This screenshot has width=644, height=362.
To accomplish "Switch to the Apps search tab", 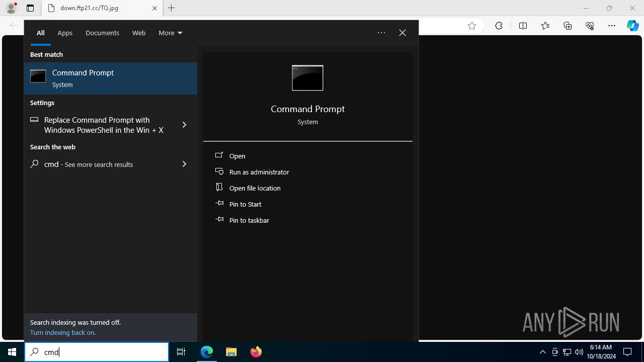I will (x=65, y=33).
